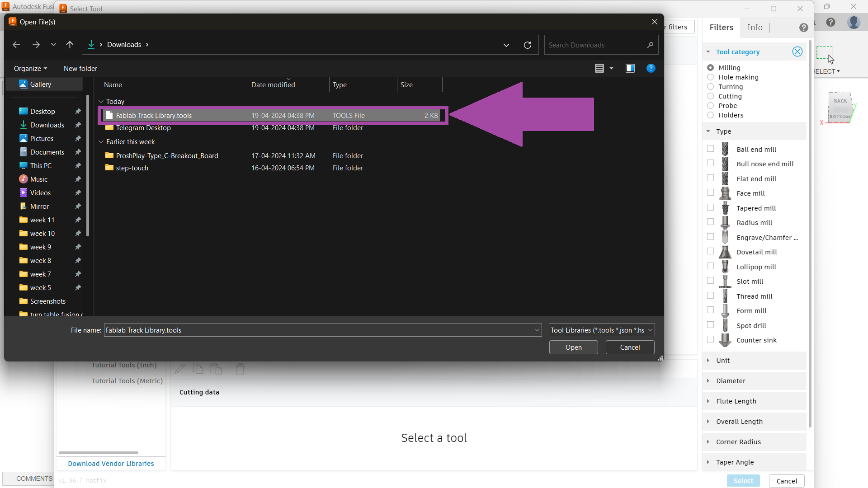Open the Organize dropdown menu
This screenshot has height=488, width=868.
click(30, 69)
